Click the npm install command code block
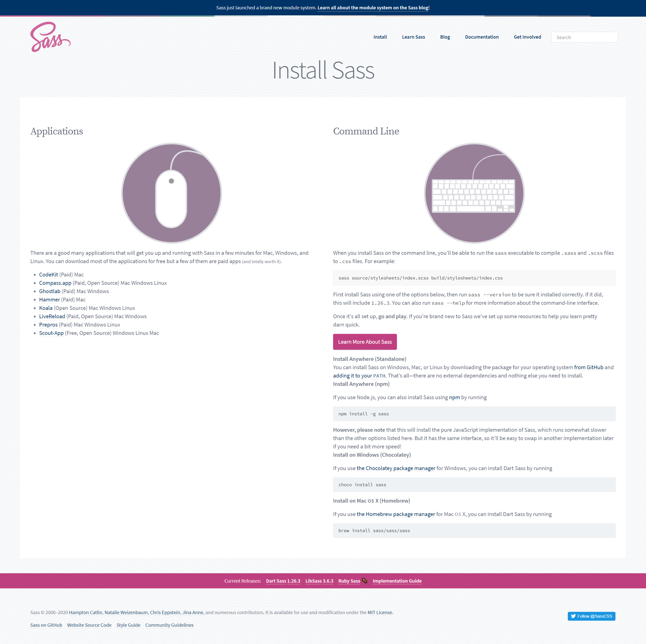This screenshot has height=644, width=646. (x=473, y=413)
